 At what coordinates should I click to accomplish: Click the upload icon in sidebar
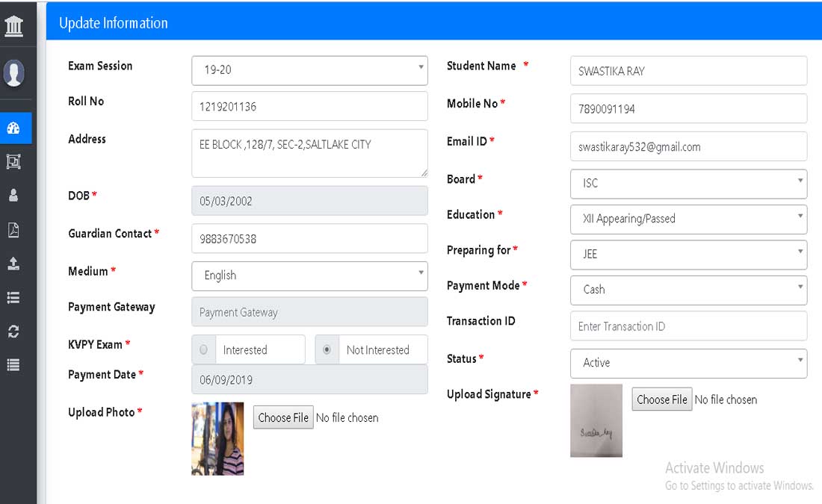[13, 264]
